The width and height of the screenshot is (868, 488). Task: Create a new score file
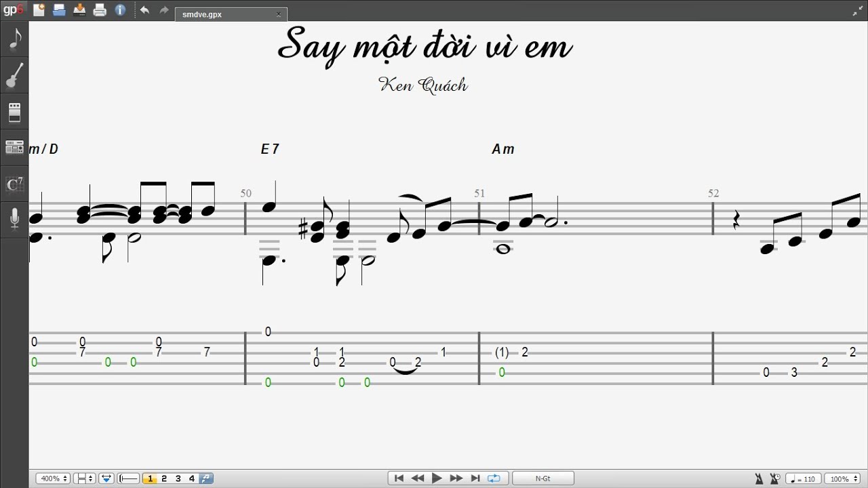pyautogui.click(x=39, y=10)
